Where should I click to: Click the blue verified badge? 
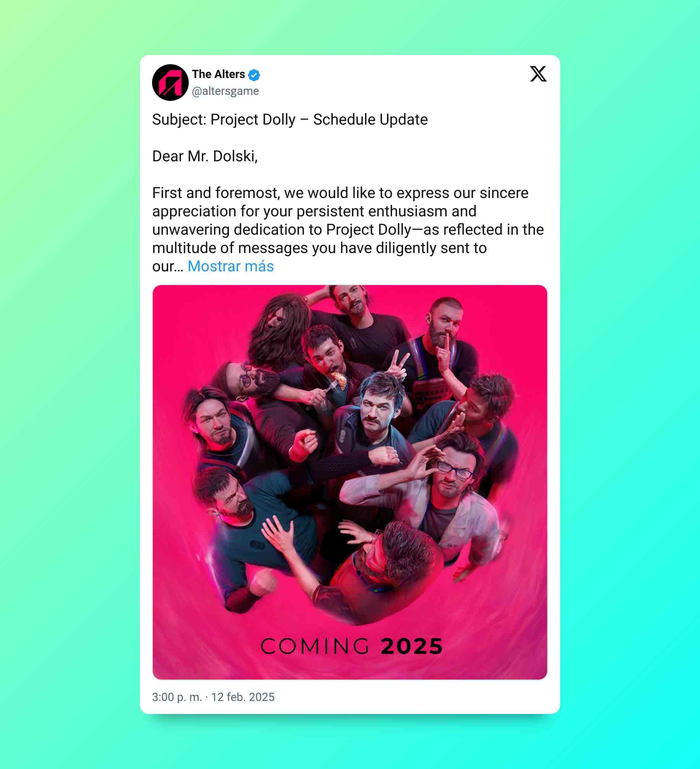[x=254, y=75]
